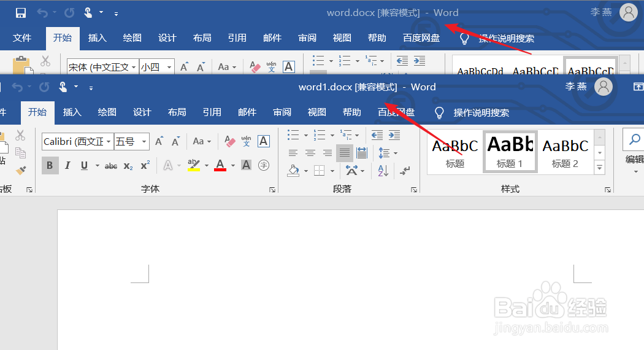The width and height of the screenshot is (644, 350).
Task: Click Undo arrow in word1.docx window
Action: click(x=17, y=87)
